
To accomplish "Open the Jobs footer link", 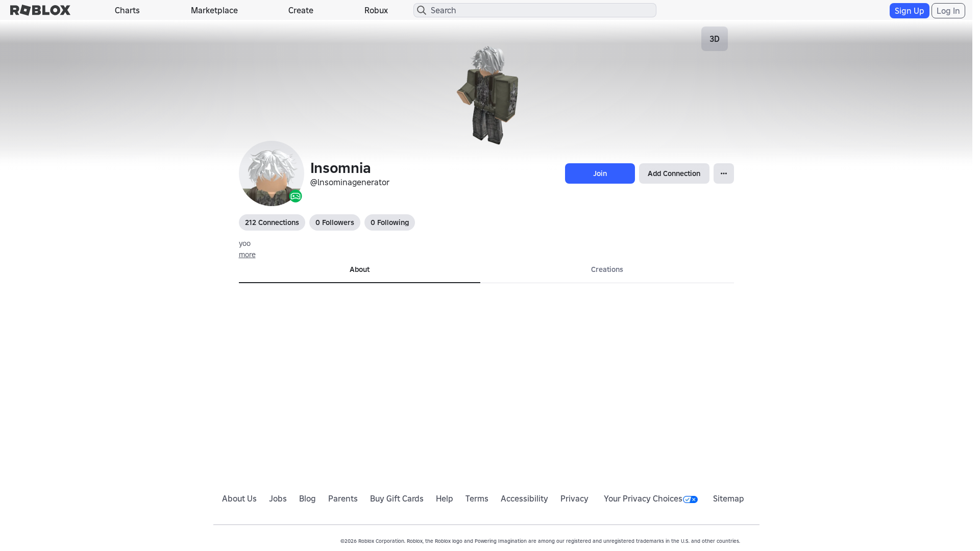I will pyautogui.click(x=278, y=499).
